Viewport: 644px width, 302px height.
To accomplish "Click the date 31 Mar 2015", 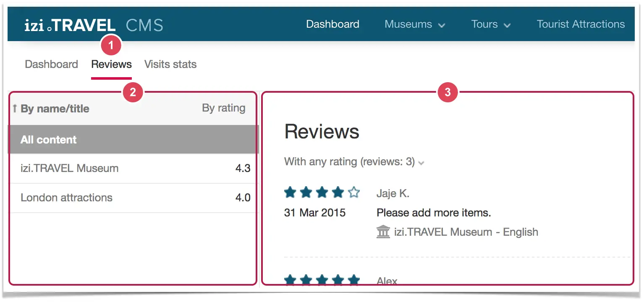I will point(315,213).
